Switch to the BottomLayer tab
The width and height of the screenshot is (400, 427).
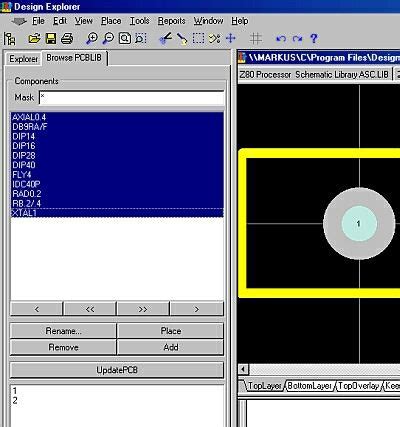click(310, 386)
